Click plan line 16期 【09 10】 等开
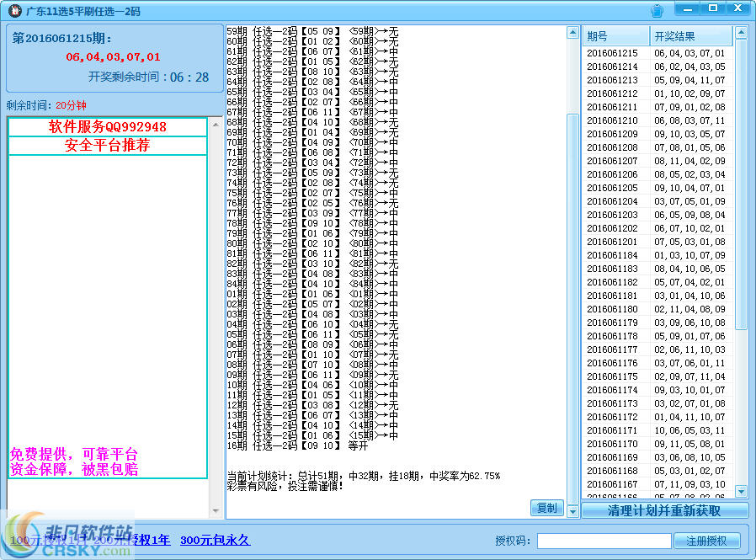This screenshot has width=756, height=560. click(297, 445)
